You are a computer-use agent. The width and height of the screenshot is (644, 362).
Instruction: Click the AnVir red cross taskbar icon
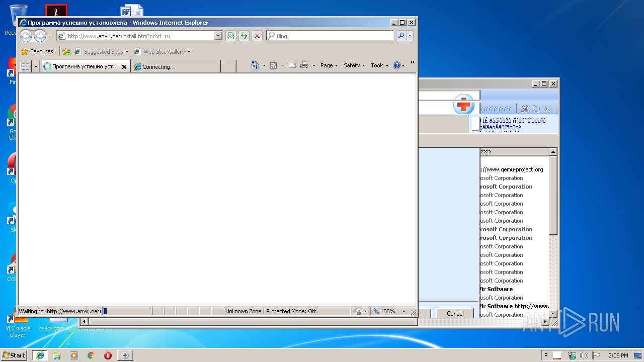point(125,355)
